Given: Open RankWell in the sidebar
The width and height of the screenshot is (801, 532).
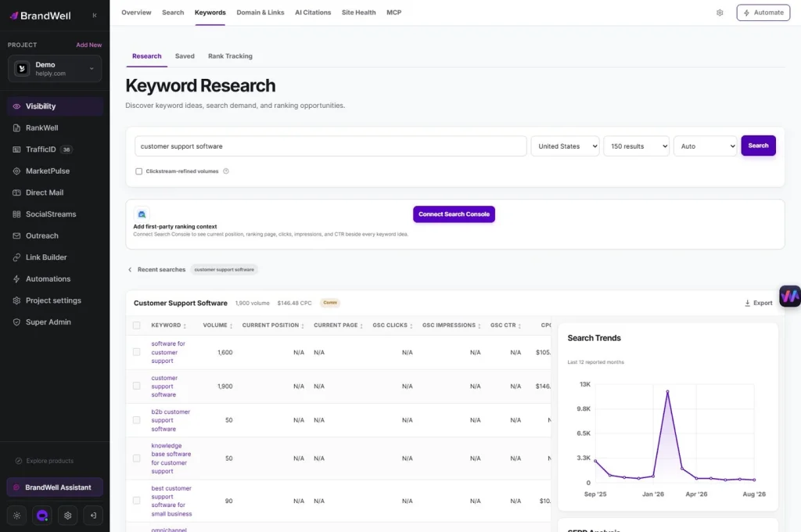Looking at the screenshot, I should (x=55, y=128).
